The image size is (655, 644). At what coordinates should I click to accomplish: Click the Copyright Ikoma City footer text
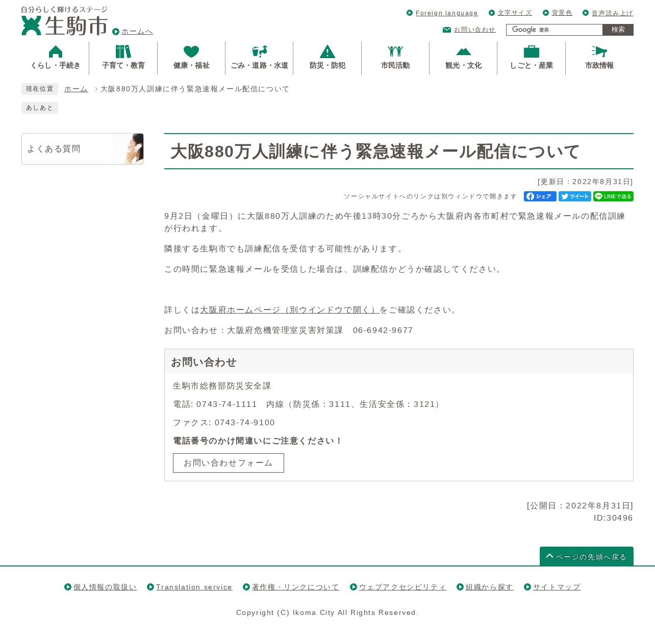pyautogui.click(x=327, y=613)
